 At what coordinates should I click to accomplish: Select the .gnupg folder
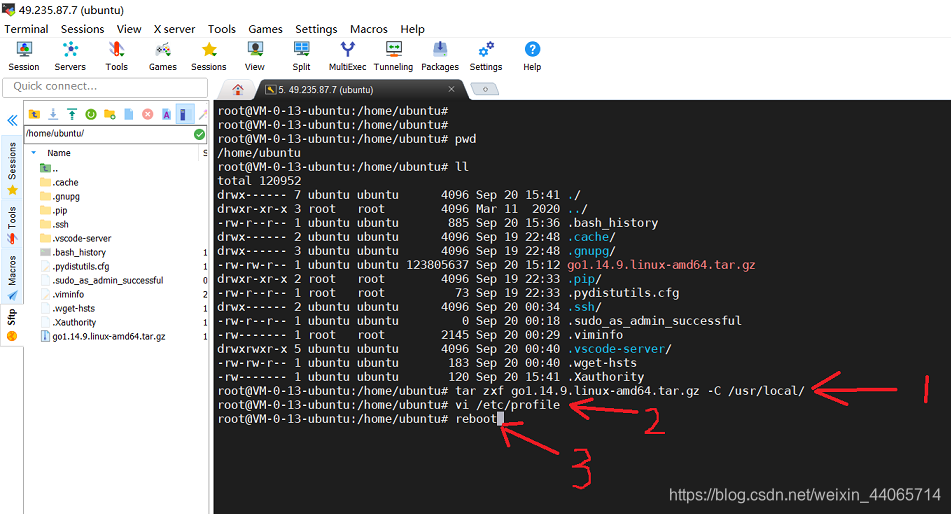click(59, 196)
